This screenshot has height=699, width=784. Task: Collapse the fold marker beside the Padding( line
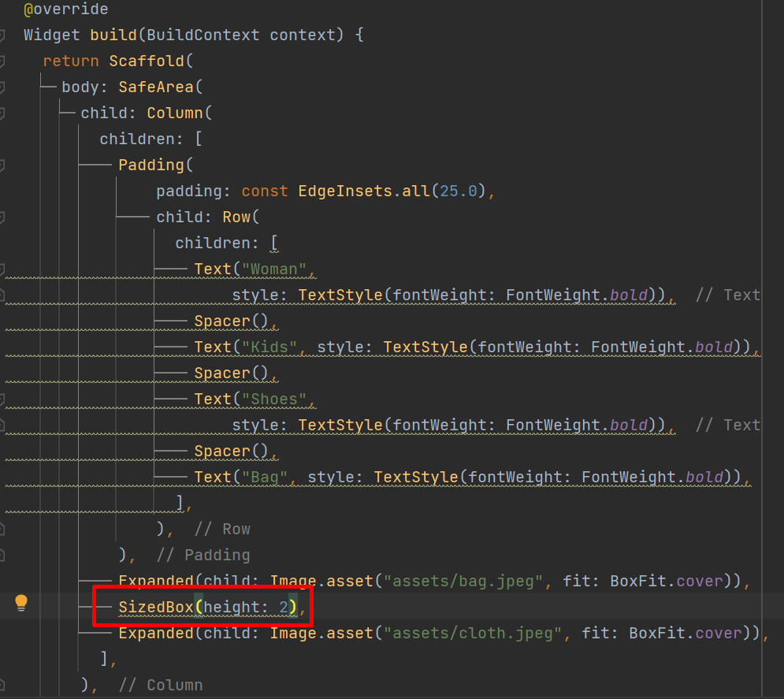click(2, 165)
